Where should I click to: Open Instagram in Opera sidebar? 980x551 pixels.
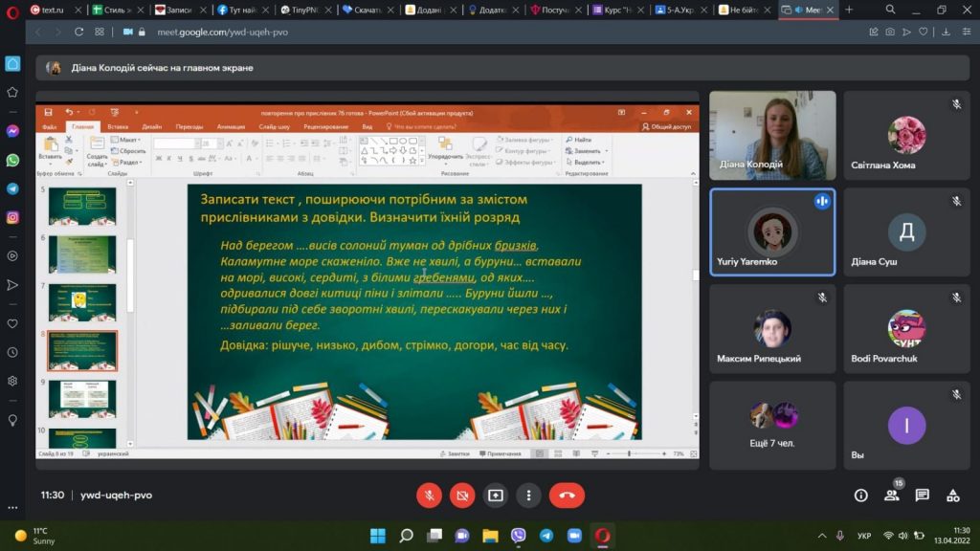pos(12,217)
